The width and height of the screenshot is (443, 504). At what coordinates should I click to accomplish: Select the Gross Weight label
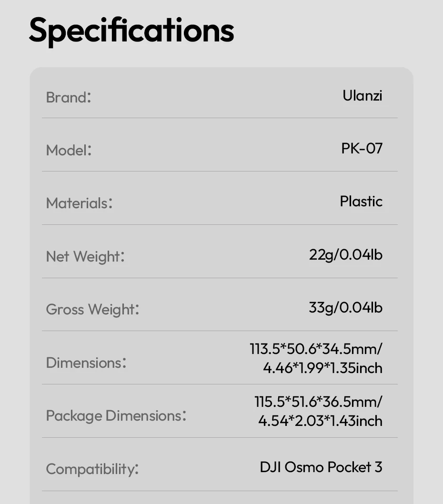(92, 310)
